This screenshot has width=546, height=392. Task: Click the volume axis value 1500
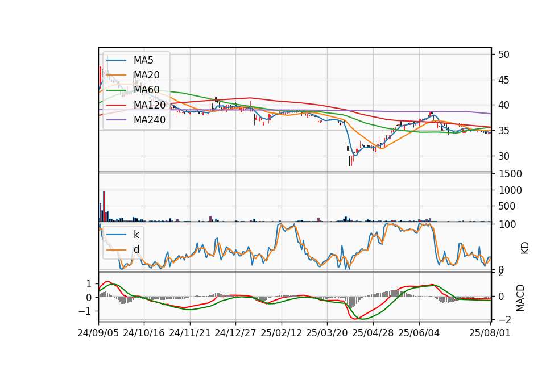click(510, 174)
